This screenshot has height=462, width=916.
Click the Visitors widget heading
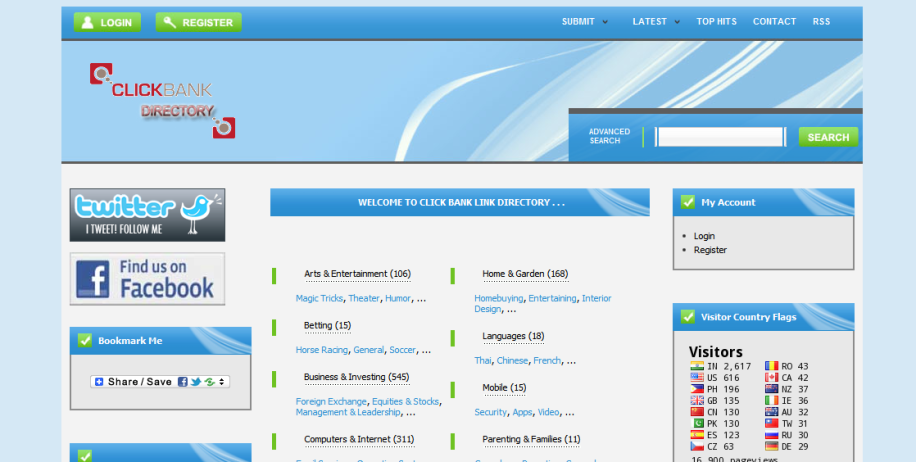pyautogui.click(x=716, y=352)
